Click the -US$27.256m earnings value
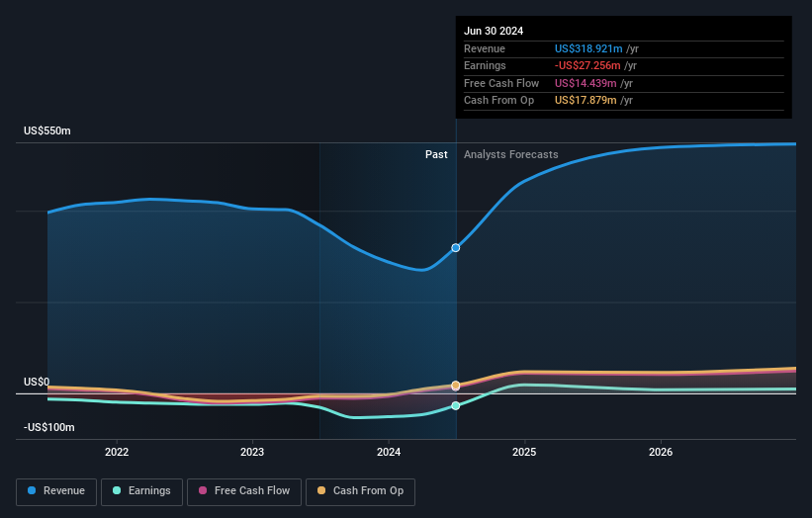This screenshot has width=812, height=518. [x=587, y=65]
